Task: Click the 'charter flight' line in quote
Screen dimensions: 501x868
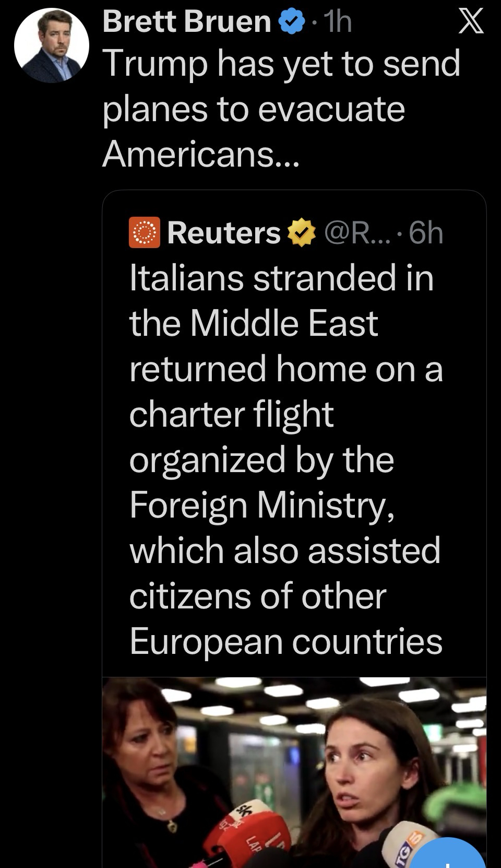Action: click(231, 414)
